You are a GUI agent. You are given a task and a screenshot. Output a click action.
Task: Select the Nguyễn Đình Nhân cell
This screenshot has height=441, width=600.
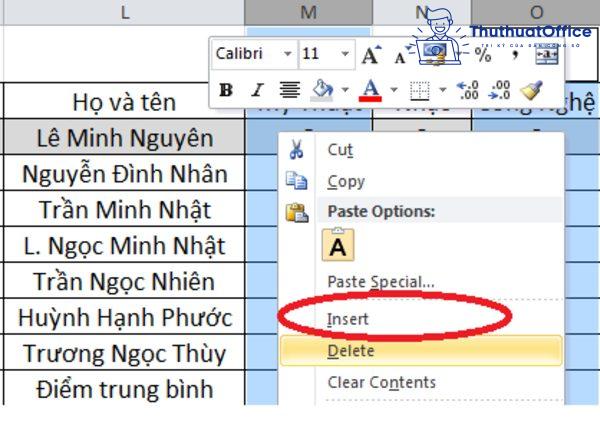tap(124, 173)
